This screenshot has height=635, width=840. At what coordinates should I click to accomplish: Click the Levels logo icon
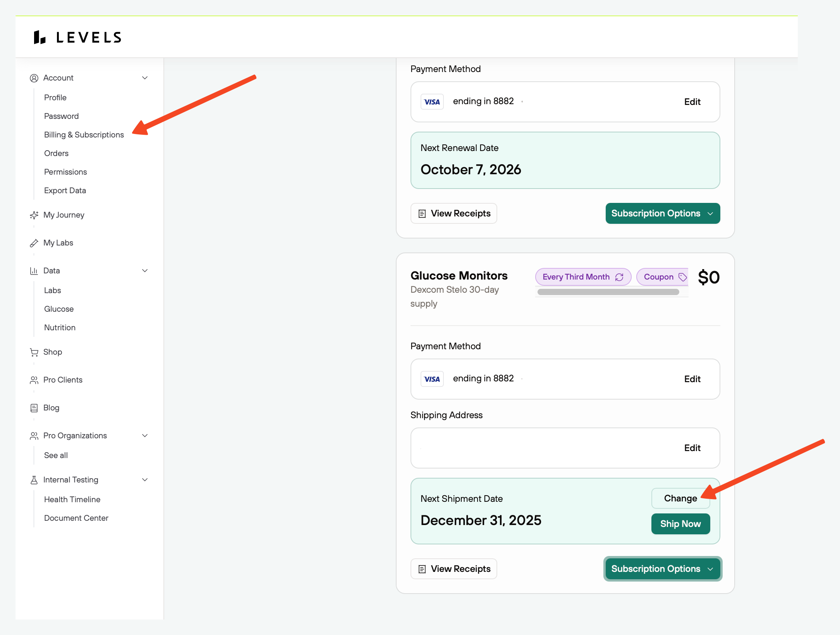(x=40, y=38)
